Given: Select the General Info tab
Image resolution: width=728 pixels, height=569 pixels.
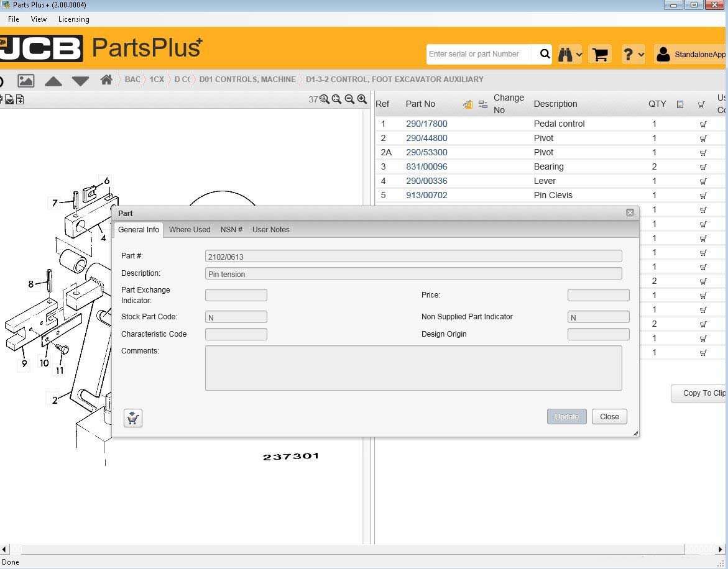Looking at the screenshot, I should tap(139, 230).
